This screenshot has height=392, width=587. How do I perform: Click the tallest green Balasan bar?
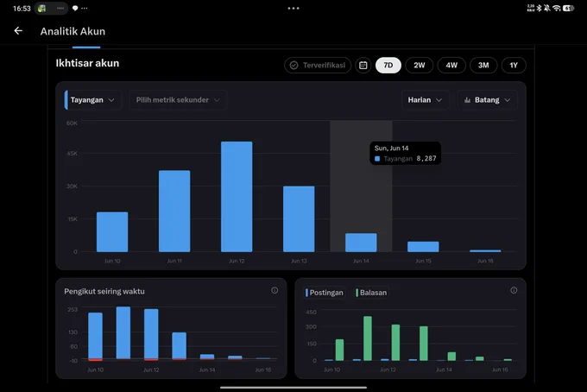click(368, 338)
